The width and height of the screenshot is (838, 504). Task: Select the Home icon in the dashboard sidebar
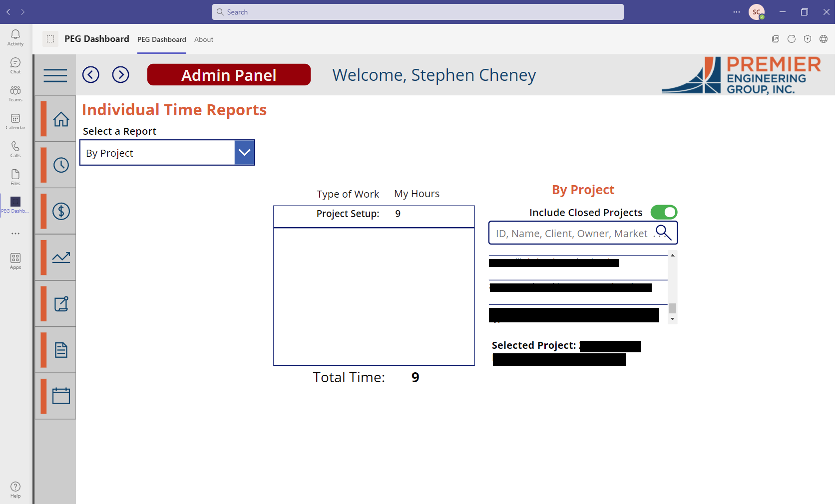61,119
